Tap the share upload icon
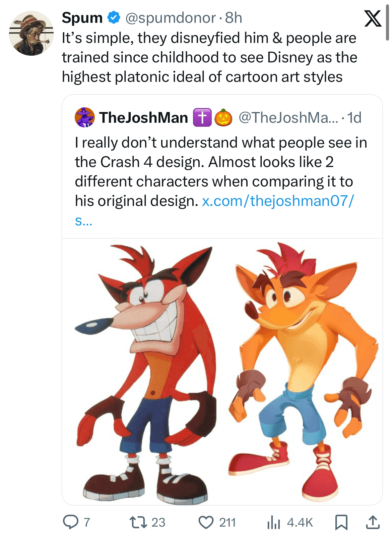This screenshot has height=537, width=392. coord(372,522)
